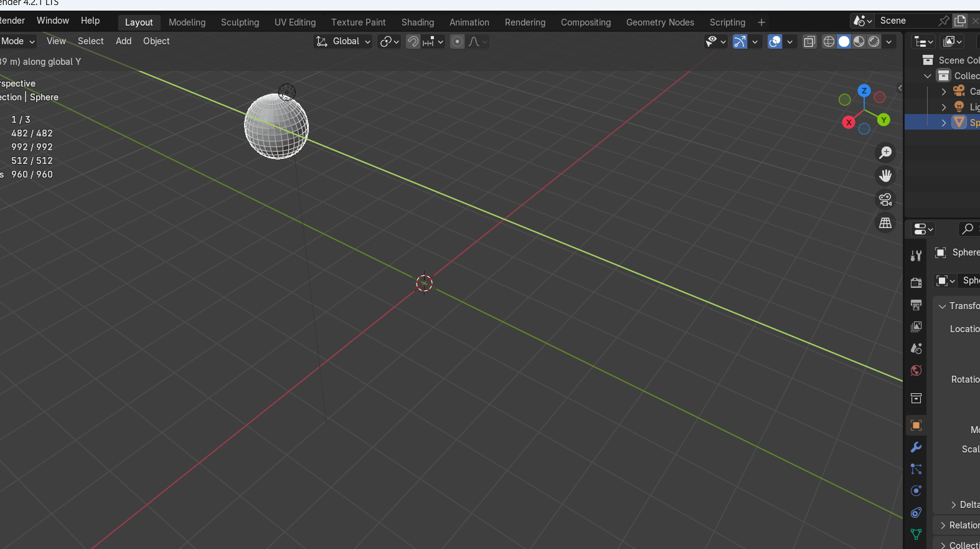Open the Modifiers properties tab

pyautogui.click(x=916, y=447)
